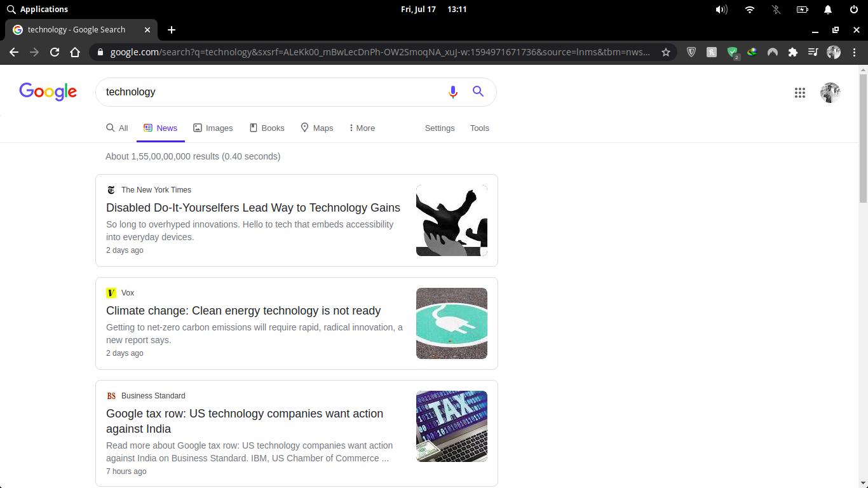Bookmark this page with the star icon
The image size is (868, 488).
pos(666,52)
